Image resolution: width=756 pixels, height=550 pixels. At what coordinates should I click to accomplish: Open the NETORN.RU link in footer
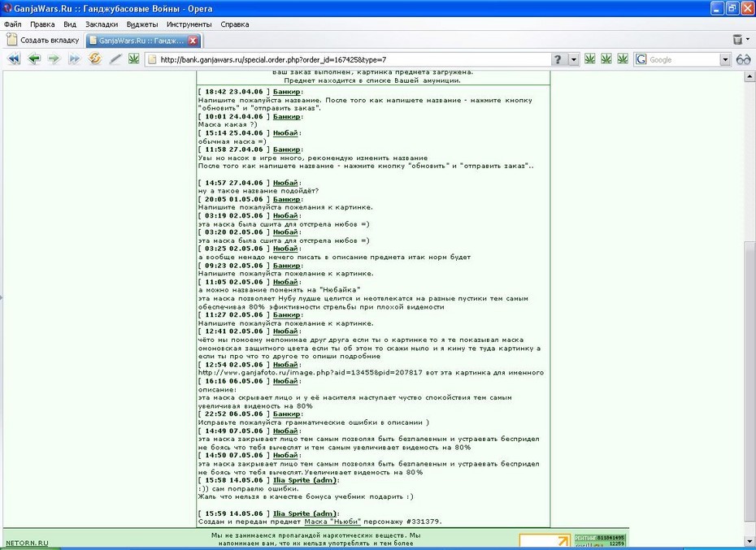27,543
